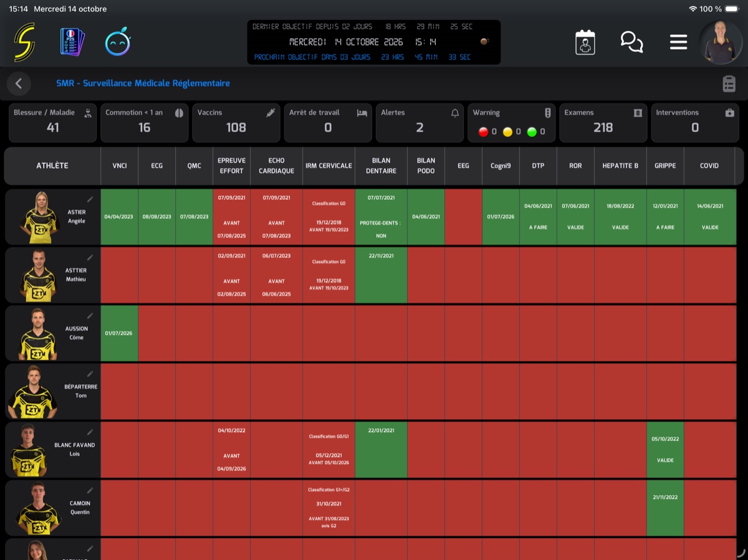748x560 pixels.
Task: Open the chat messages icon
Action: tap(631, 42)
